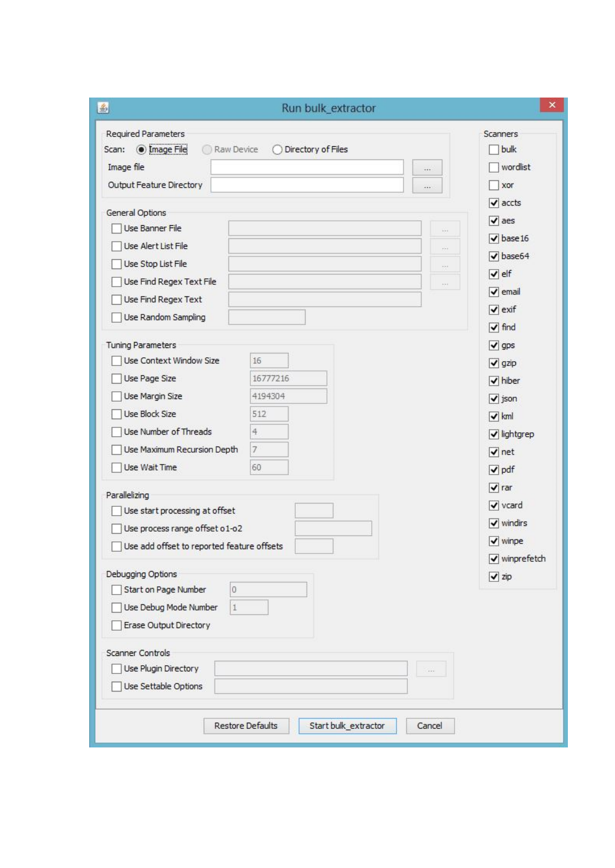This screenshot has height=868, width=615.
Task: Enable Use Block Size
Action: pyautogui.click(x=116, y=414)
